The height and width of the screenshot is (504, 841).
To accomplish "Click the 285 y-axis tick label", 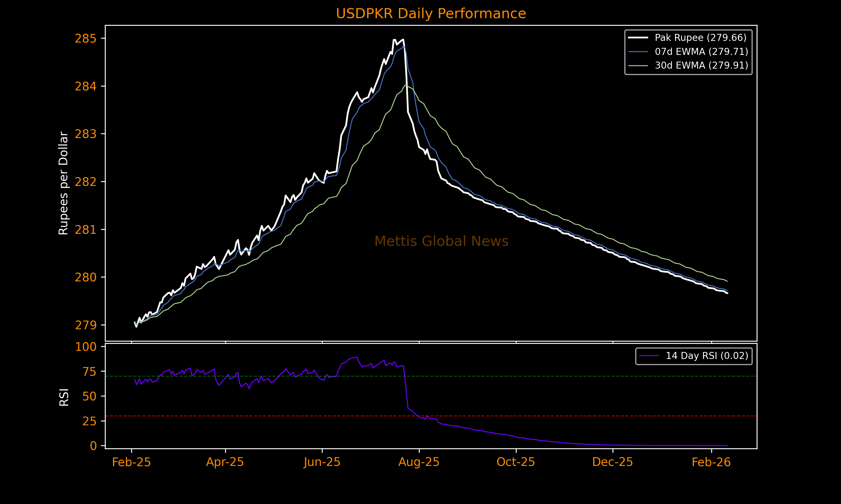I will [x=86, y=39].
